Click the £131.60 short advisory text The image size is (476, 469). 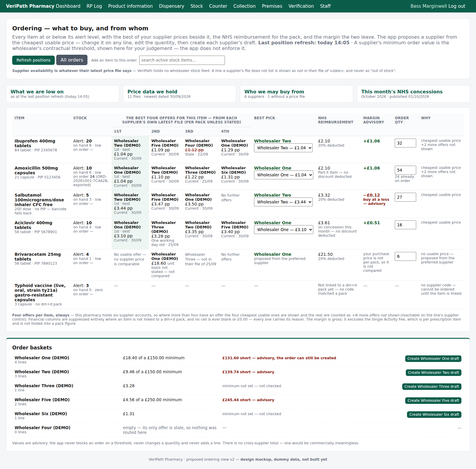point(279,358)
